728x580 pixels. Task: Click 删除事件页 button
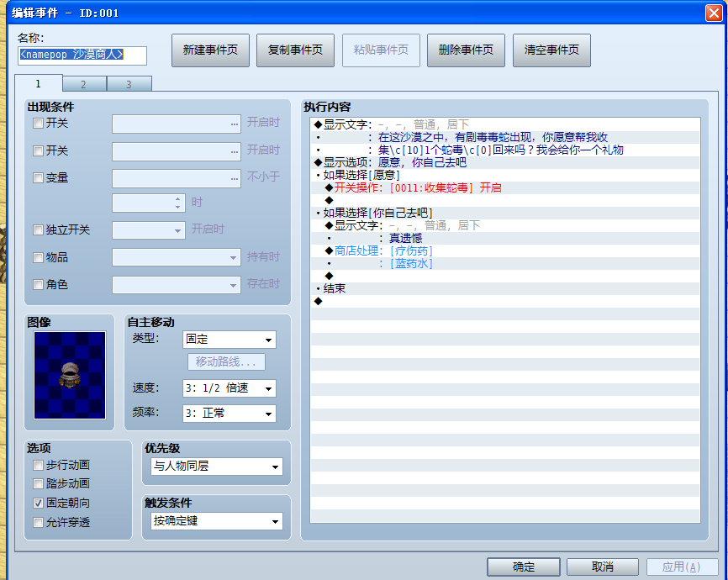pyautogui.click(x=466, y=50)
